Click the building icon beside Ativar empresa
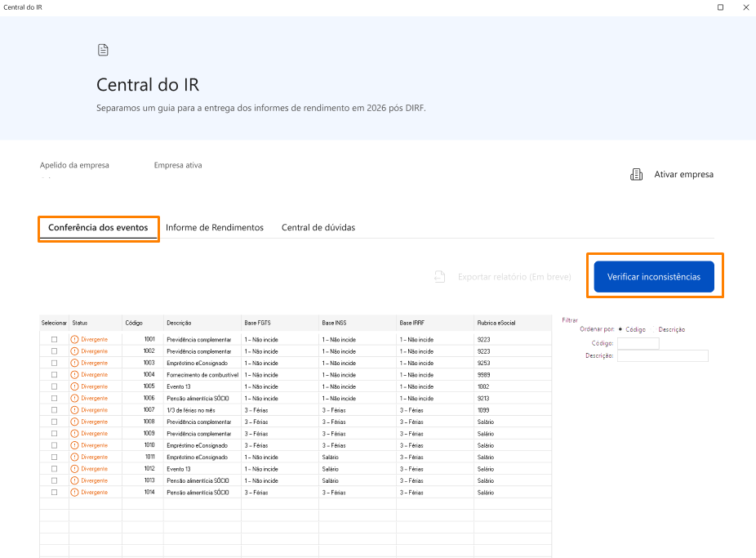Viewport: 756px width, 558px height. pyautogui.click(x=637, y=175)
